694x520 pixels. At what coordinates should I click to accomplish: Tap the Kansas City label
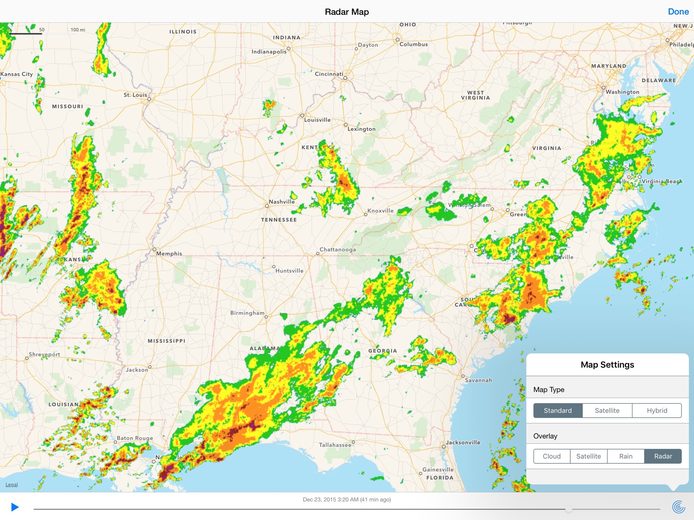16,74
